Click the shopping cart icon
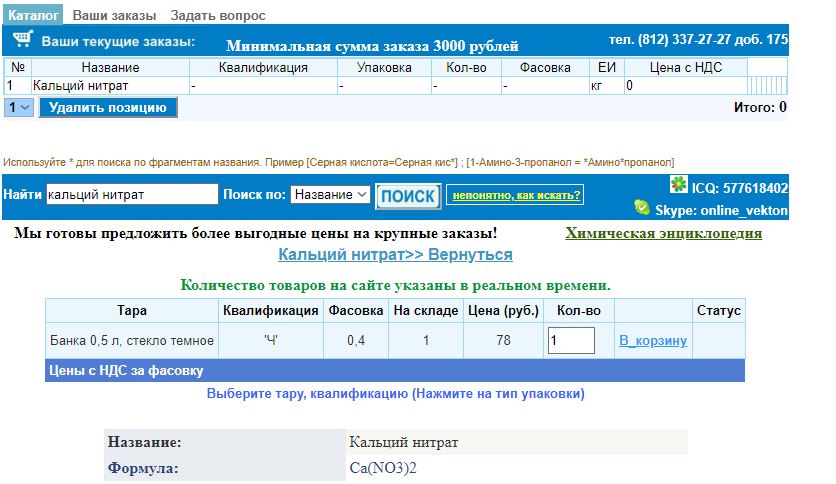 22,40
